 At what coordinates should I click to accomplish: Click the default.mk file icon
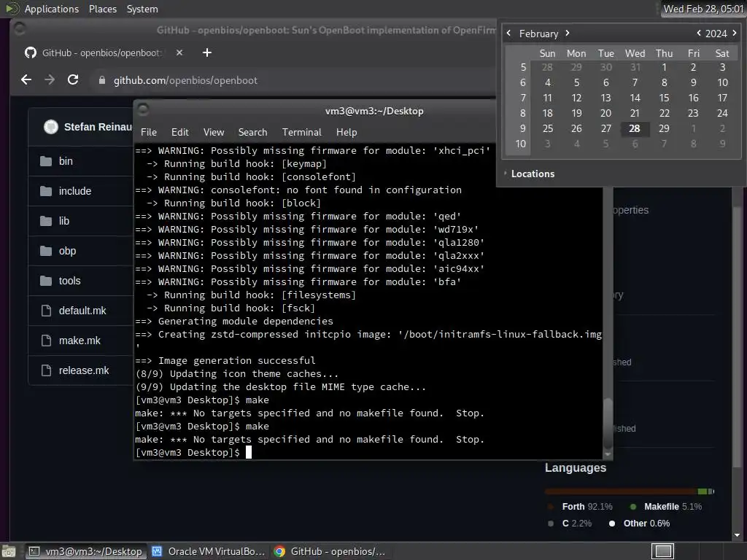point(46,311)
